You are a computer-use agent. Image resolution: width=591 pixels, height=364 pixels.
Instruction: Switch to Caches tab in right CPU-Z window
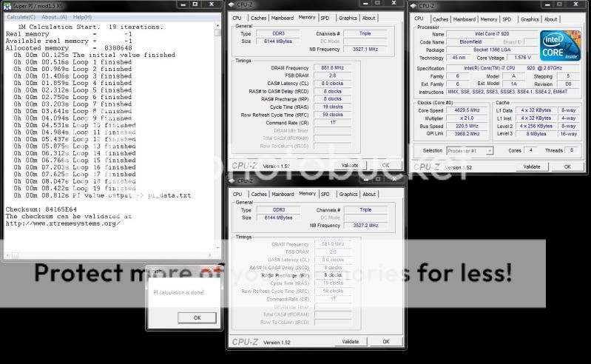440,19
